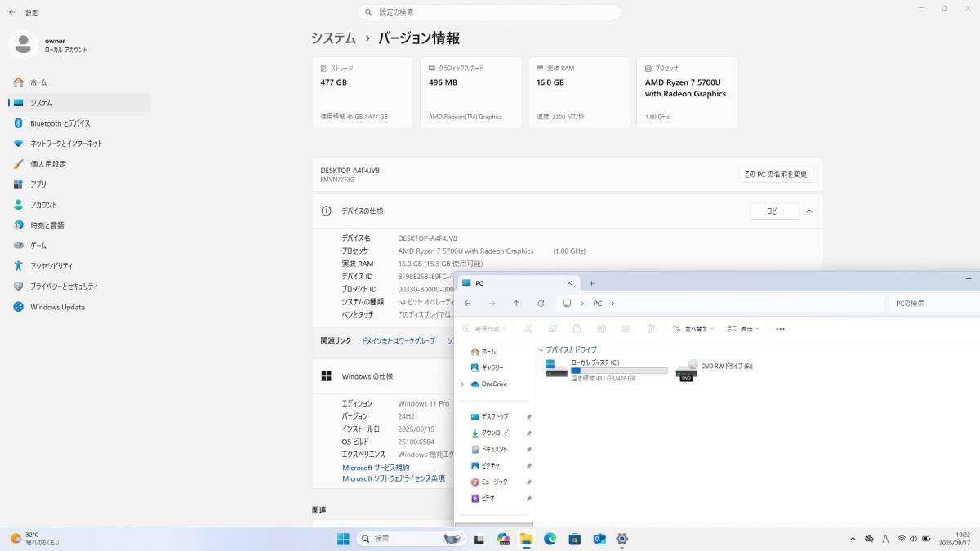Click the Copy icon in Explorer toolbar
The image size is (980, 551).
tap(553, 328)
